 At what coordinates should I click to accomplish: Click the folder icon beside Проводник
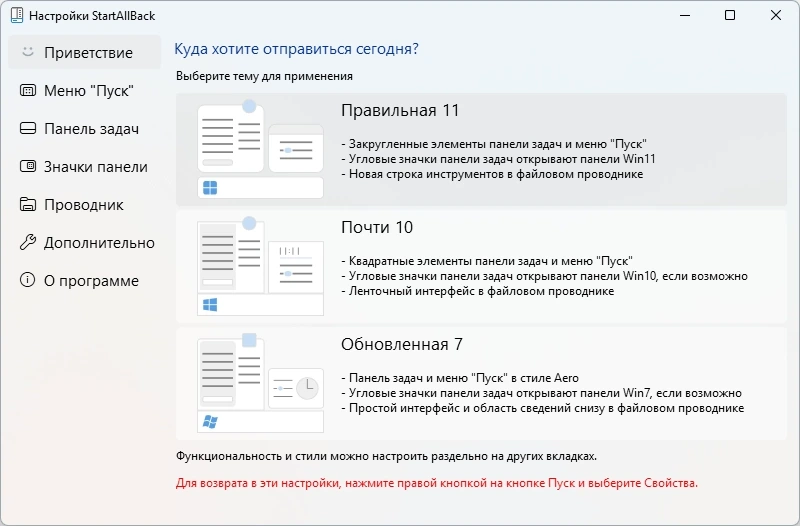point(28,204)
